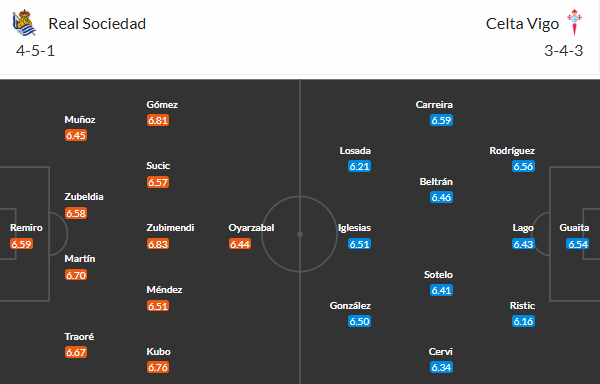600x384 pixels.
Task: Select Oyarzabal's 6.44 rating badge
Action: point(240,244)
